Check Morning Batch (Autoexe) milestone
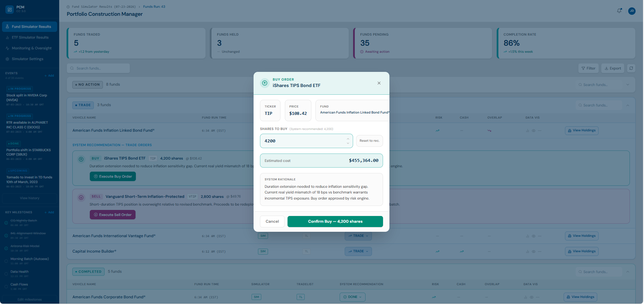 6,261
